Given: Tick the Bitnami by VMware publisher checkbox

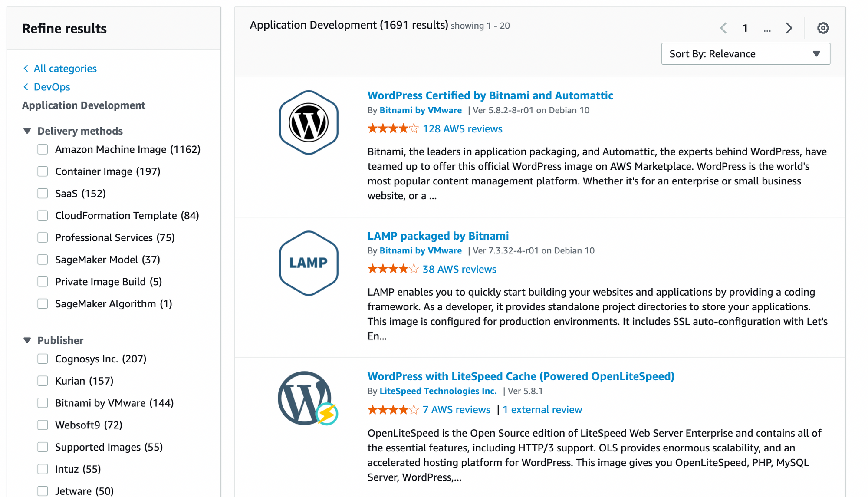Looking at the screenshot, I should (x=43, y=403).
